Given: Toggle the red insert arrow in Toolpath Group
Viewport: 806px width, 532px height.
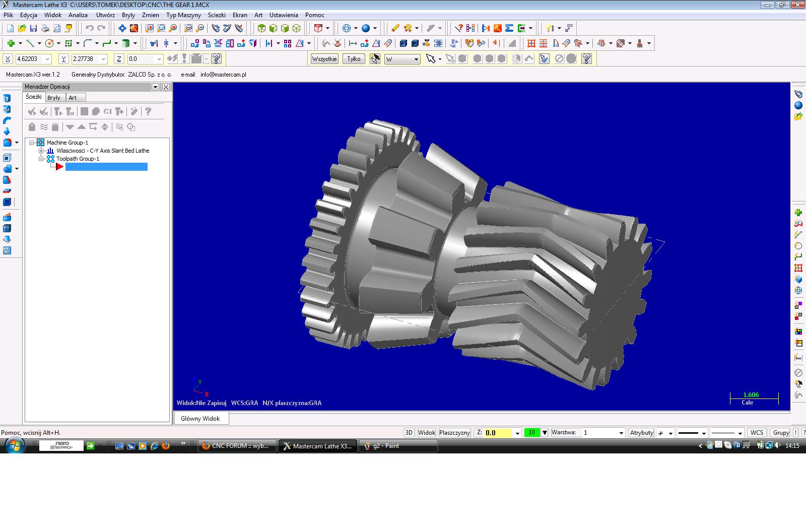Looking at the screenshot, I should tap(60, 167).
